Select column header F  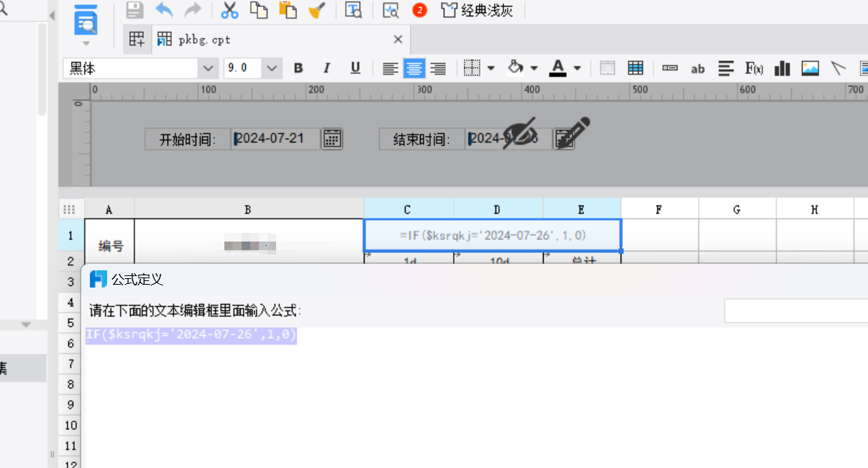tap(659, 209)
